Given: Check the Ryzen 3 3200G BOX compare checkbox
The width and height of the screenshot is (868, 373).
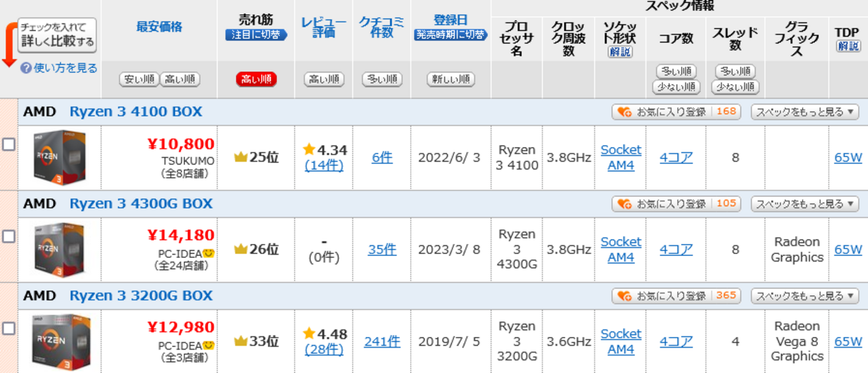Looking at the screenshot, I should tap(9, 328).
